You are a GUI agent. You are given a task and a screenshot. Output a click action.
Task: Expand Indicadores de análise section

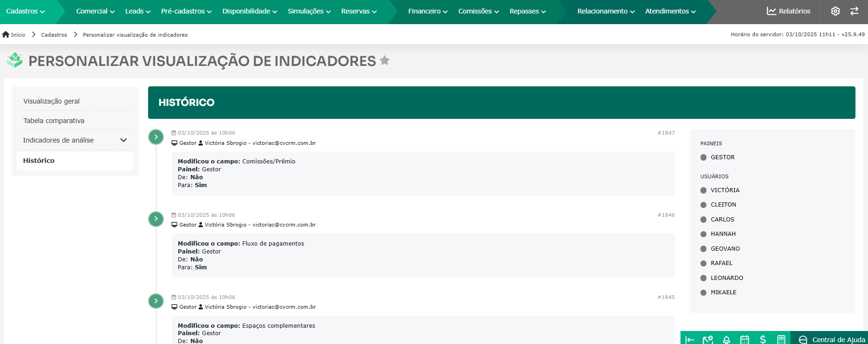tap(75, 140)
